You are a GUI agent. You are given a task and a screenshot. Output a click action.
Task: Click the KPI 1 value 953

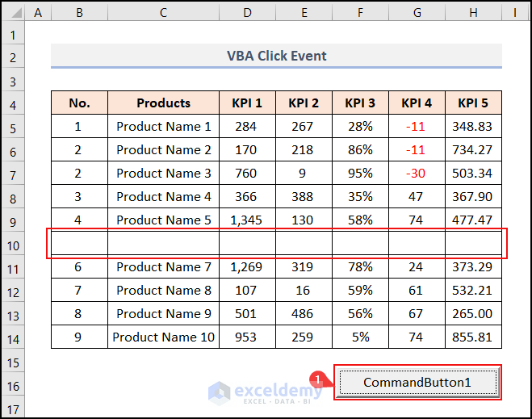point(247,337)
